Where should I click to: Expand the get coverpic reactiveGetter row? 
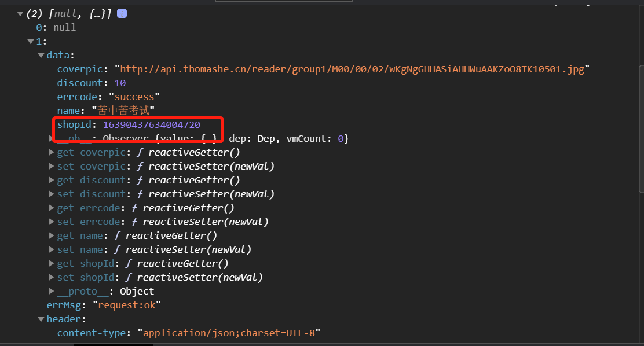(52, 152)
